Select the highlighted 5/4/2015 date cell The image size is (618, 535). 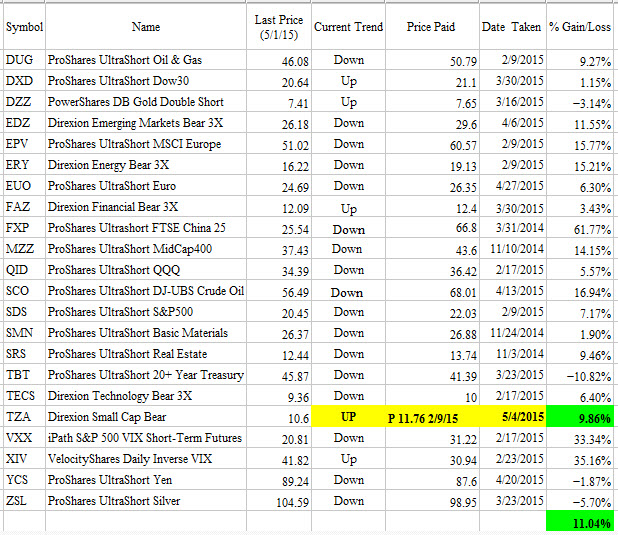[512, 417]
